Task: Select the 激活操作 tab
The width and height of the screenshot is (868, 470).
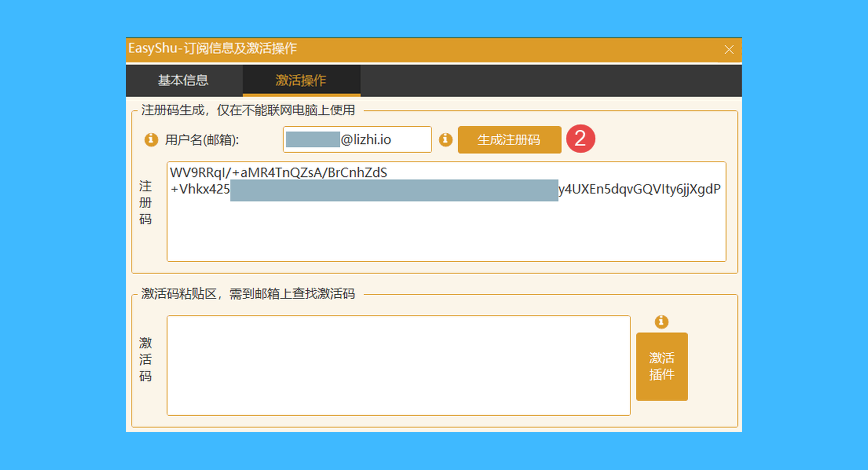Action: [301, 80]
